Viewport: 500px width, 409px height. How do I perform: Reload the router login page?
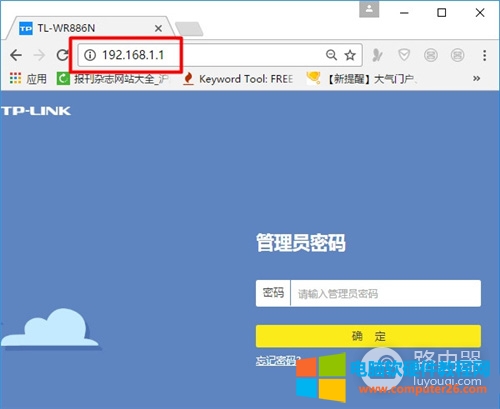[62, 55]
